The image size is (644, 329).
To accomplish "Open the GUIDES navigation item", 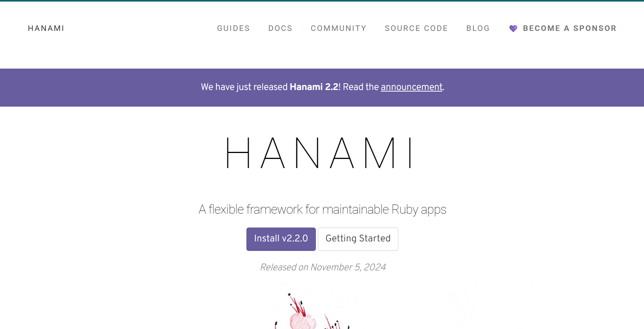I will [x=233, y=28].
